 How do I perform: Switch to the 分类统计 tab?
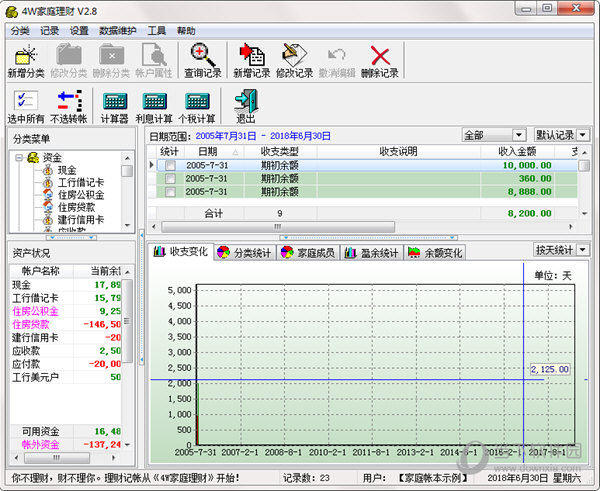pyautogui.click(x=244, y=253)
